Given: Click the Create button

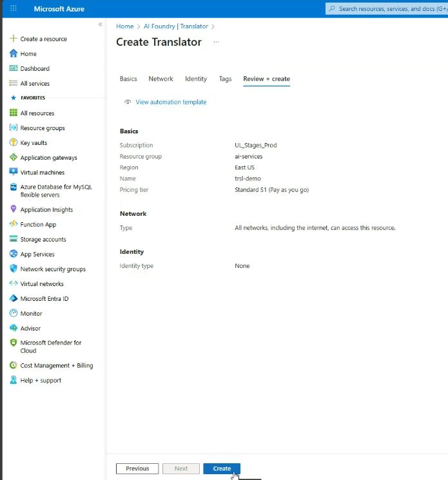Looking at the screenshot, I should [222, 468].
